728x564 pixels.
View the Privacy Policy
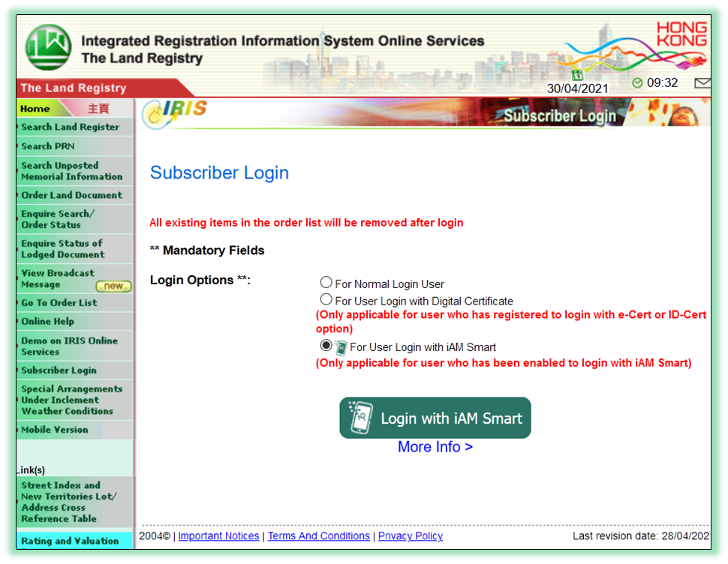410,535
